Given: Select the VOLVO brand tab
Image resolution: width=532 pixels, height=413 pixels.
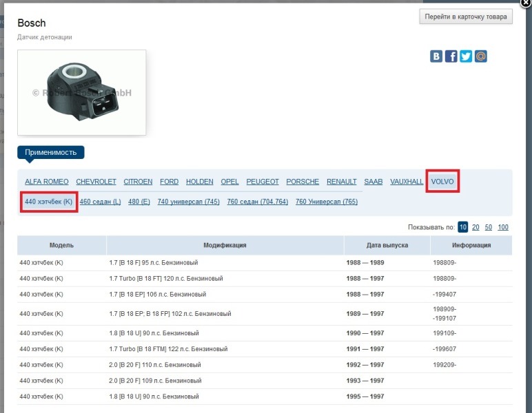Looking at the screenshot, I should 442,182.
